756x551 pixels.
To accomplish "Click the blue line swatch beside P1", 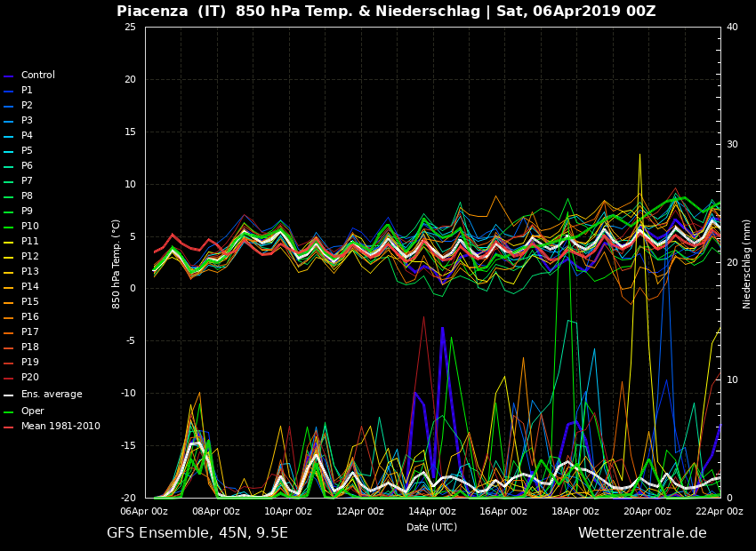I will pos(9,92).
